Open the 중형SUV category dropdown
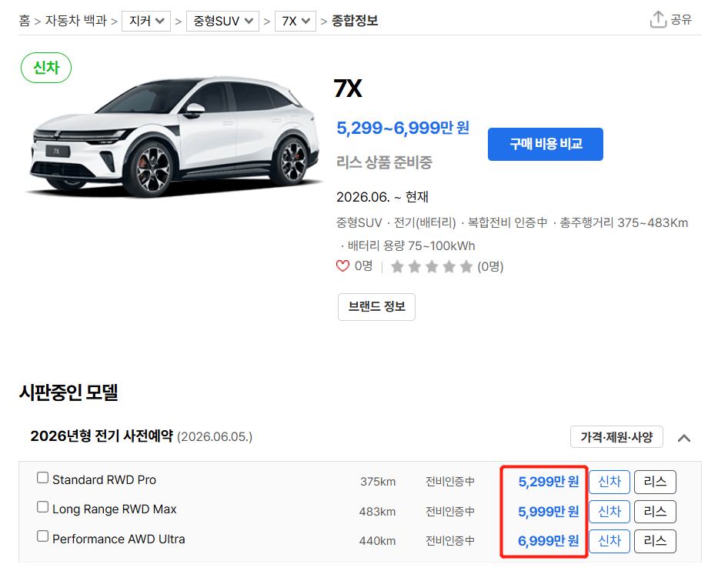This screenshot has height=581, width=728. 223,21
